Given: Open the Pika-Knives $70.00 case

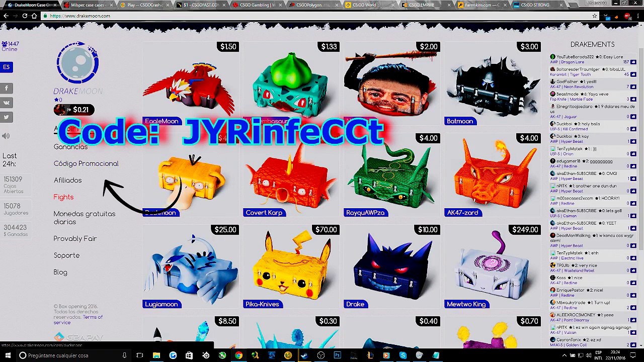Looking at the screenshot, I should pyautogui.click(x=291, y=266).
